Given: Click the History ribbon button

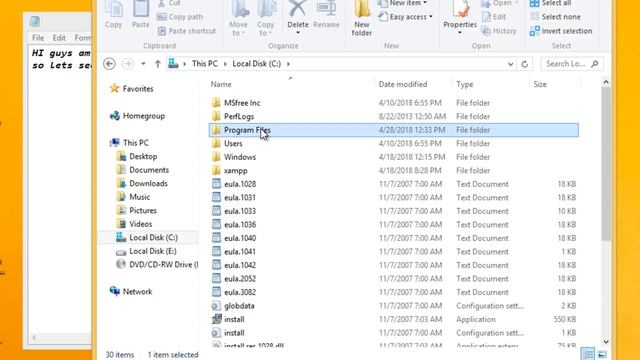Looking at the screenshot, I should [498, 31].
